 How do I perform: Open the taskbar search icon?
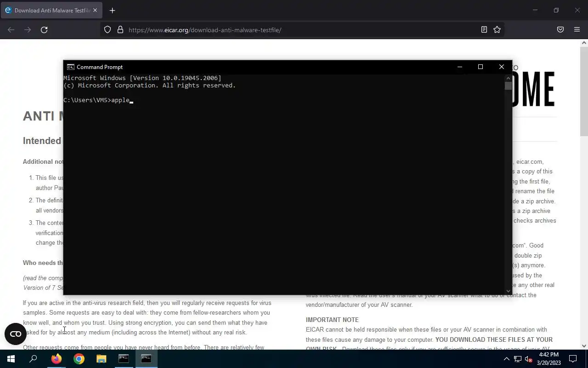pyautogui.click(x=33, y=359)
